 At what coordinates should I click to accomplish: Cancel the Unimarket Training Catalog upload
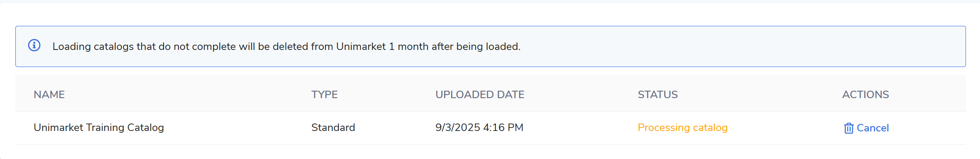pyautogui.click(x=866, y=128)
